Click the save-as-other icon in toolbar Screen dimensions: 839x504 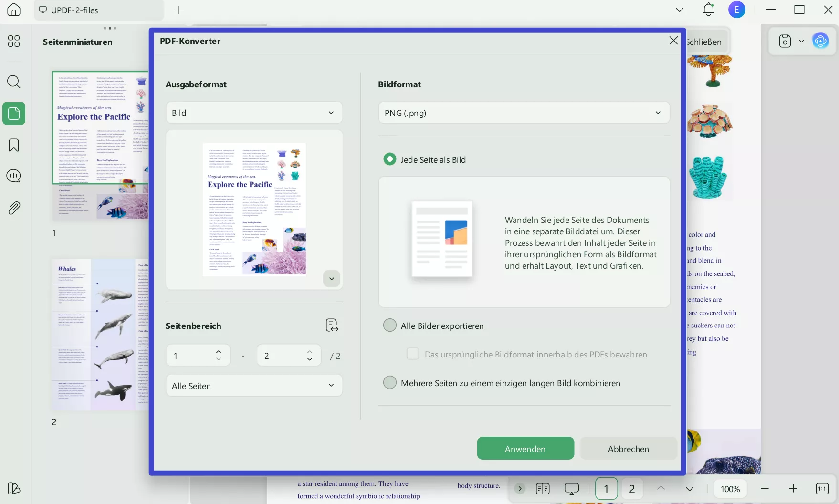[785, 41]
